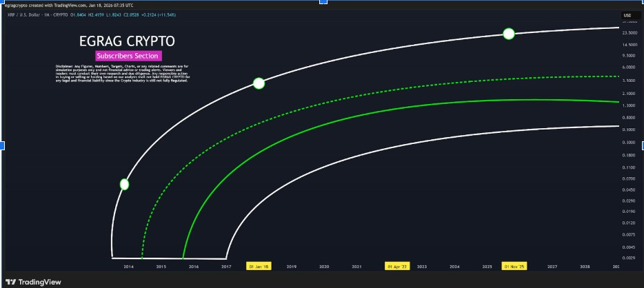Click the TradingView logo at the bottom
The image size is (644, 288).
(x=34, y=282)
